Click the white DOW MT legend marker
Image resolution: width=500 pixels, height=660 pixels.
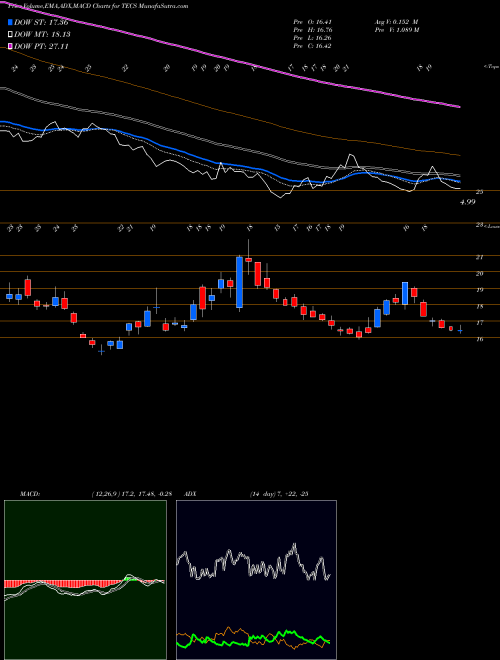click(11, 34)
